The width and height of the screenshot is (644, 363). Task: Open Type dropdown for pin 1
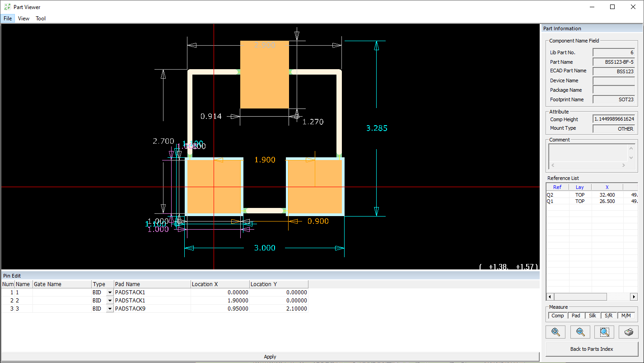(110, 292)
